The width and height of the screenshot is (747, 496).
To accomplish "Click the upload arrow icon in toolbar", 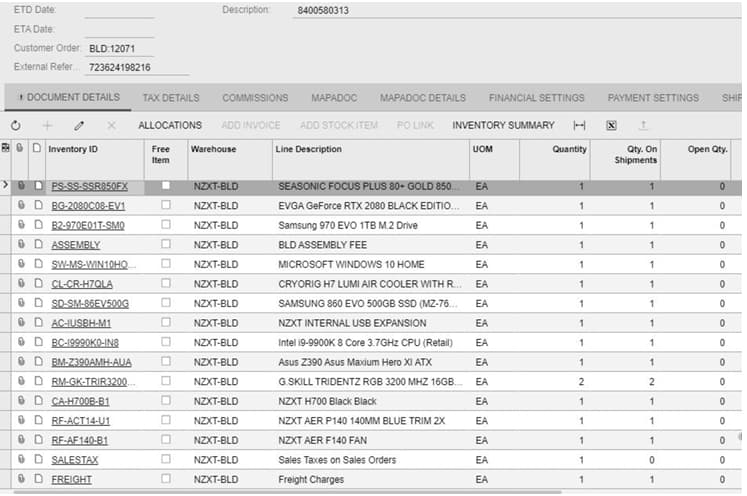I will click(643, 126).
